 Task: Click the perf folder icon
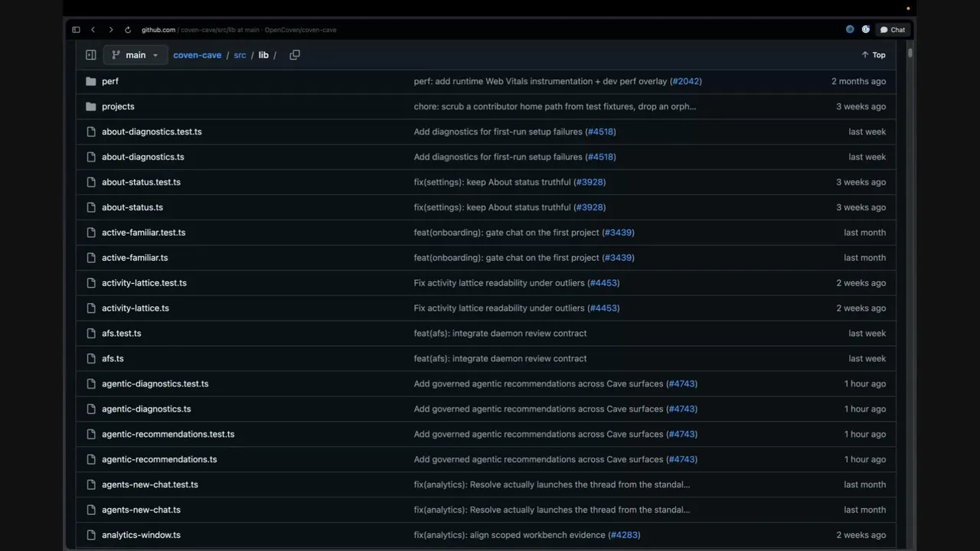(x=91, y=81)
